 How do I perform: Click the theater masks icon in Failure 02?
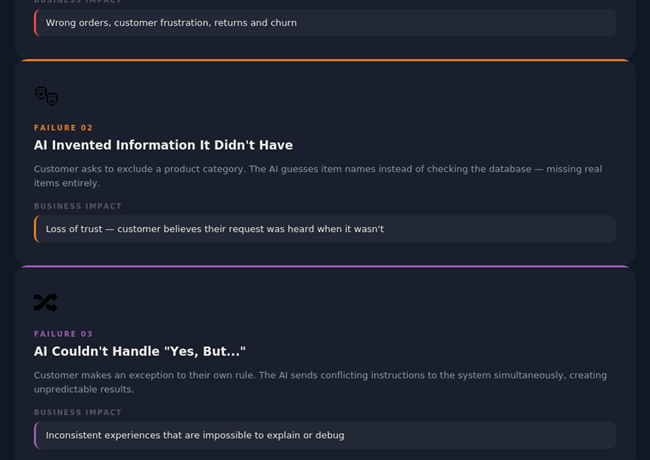coord(46,96)
